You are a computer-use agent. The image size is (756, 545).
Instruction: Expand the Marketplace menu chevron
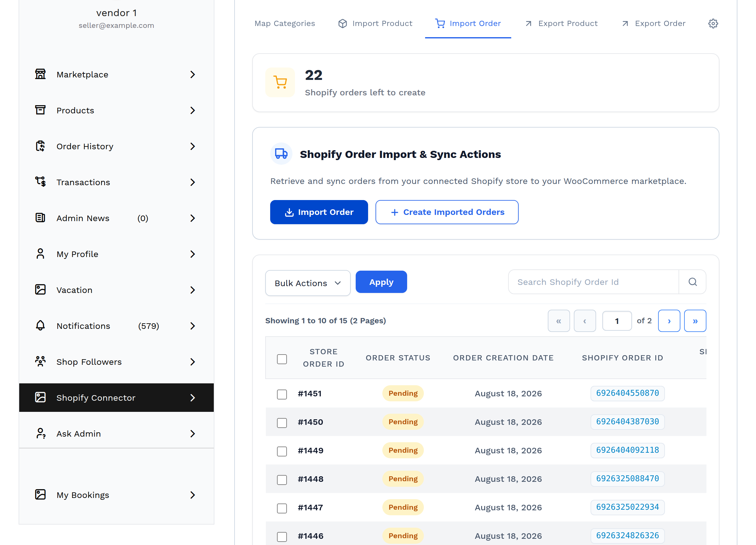(193, 74)
